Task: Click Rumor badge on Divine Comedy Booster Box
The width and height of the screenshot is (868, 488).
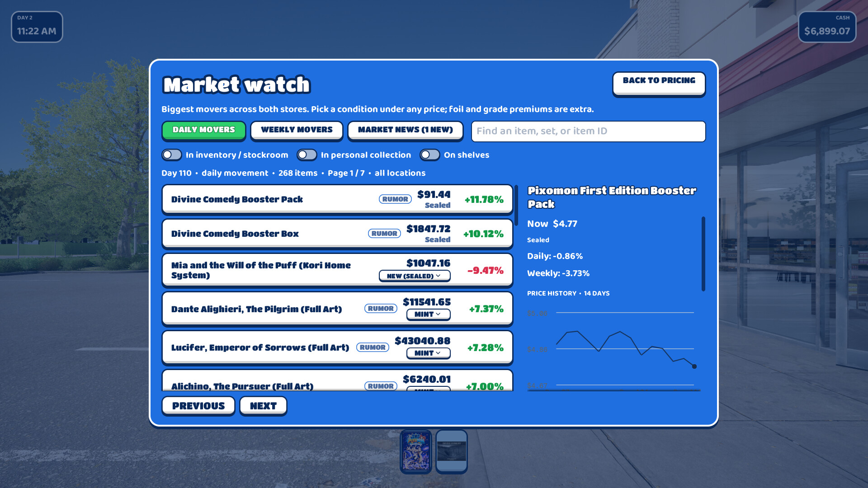Action: point(384,234)
